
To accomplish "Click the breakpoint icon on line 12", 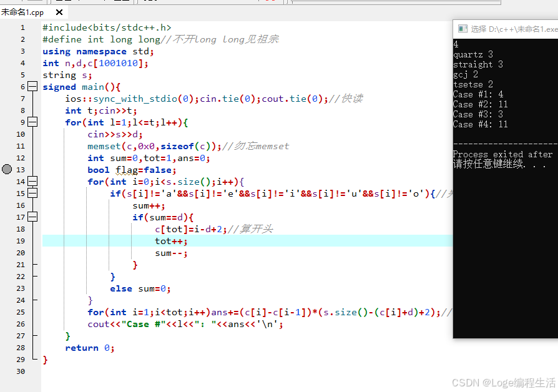I will 6,169.
